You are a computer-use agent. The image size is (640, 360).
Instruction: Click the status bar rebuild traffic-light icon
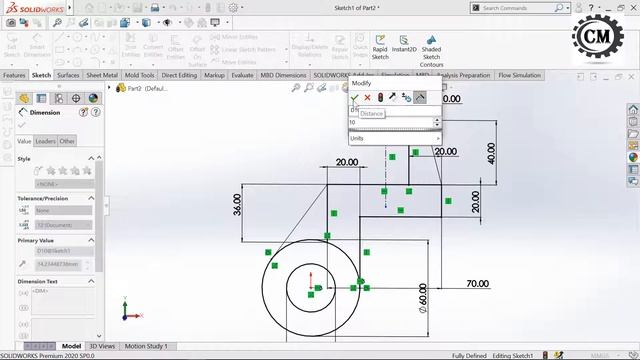(x=545, y=355)
